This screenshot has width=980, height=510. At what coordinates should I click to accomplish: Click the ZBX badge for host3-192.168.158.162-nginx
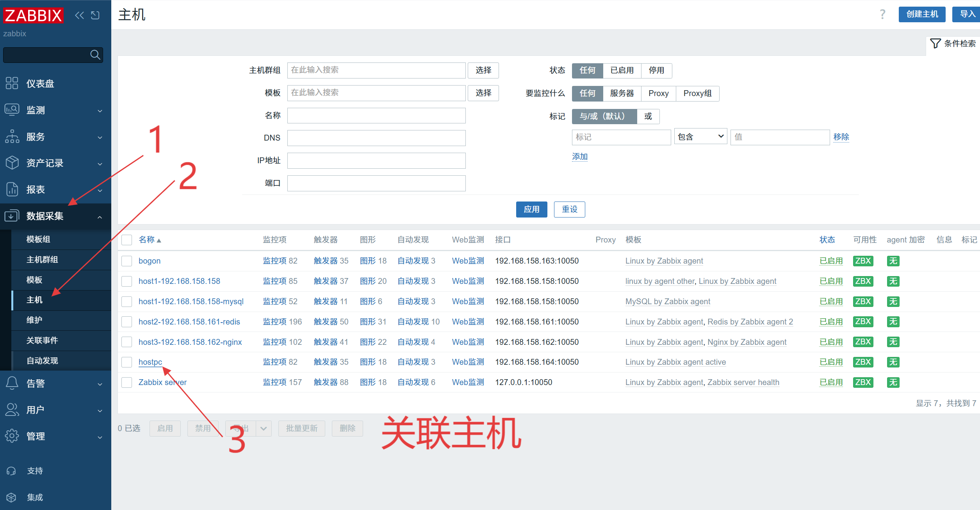(863, 342)
